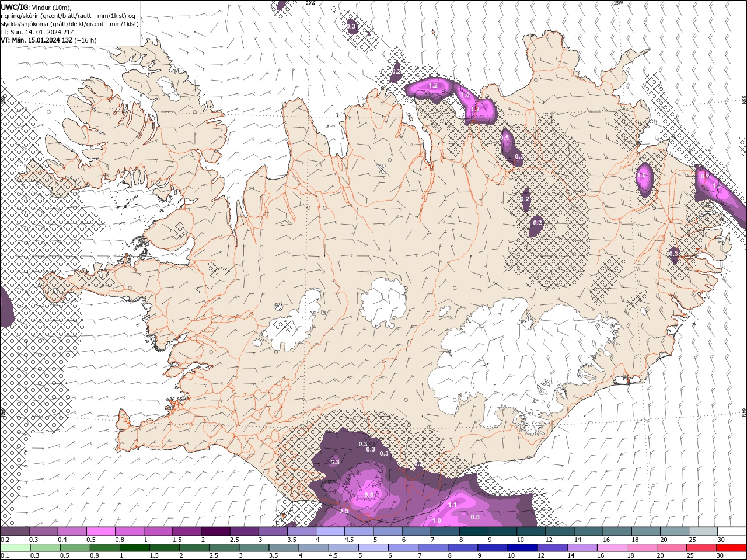Viewport: 747px width, 560px height.
Task: Click the '15W' longitude label
Action: click(x=618, y=3)
